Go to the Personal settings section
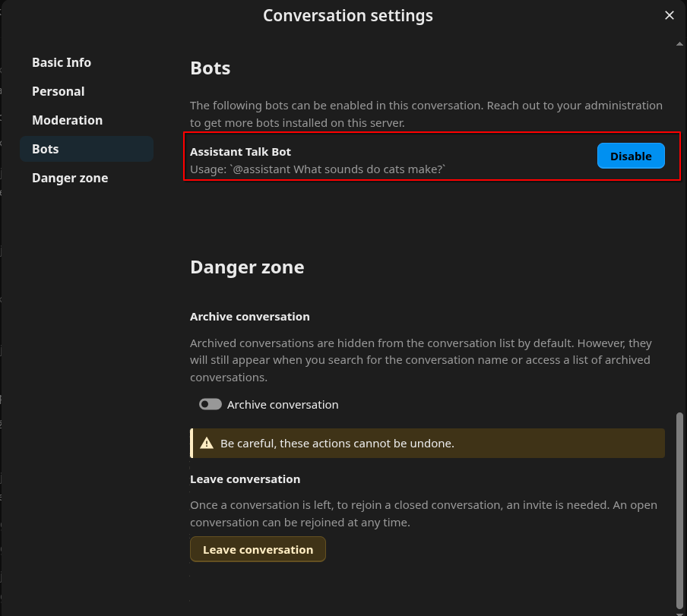The image size is (687, 616). [x=59, y=91]
